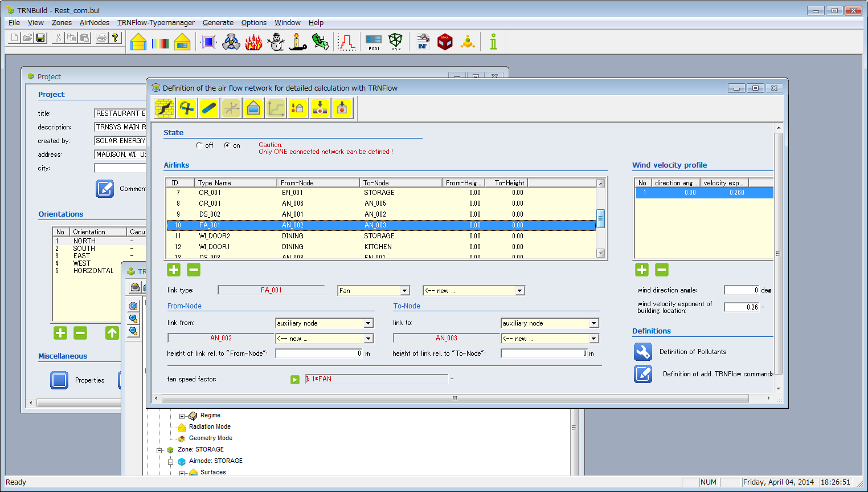The width and height of the screenshot is (868, 492).
Task: Open the To-Node new node dropdown
Action: pyautogui.click(x=594, y=339)
